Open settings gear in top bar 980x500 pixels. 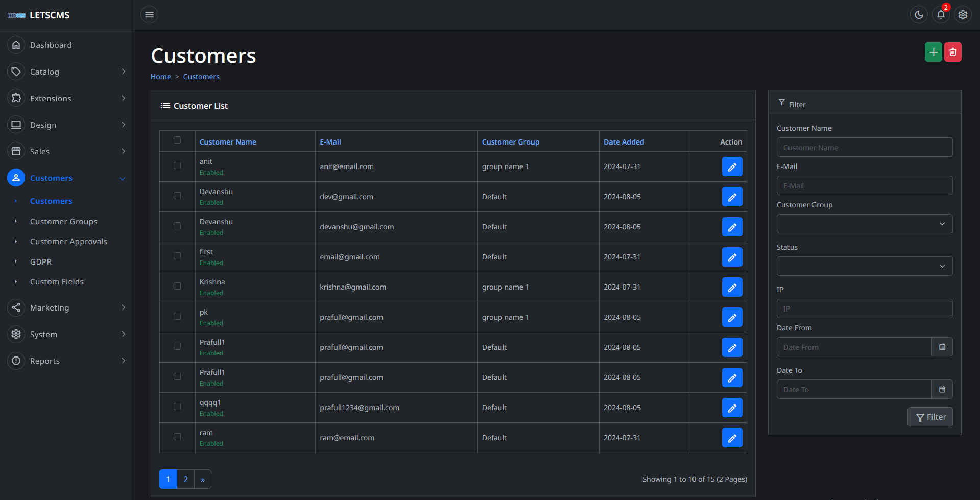pyautogui.click(x=963, y=15)
